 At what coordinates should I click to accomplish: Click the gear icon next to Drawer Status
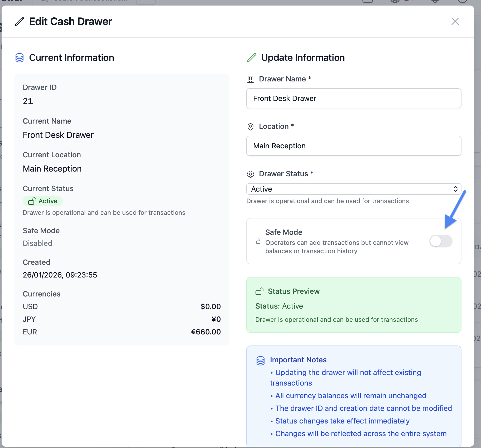coord(250,174)
